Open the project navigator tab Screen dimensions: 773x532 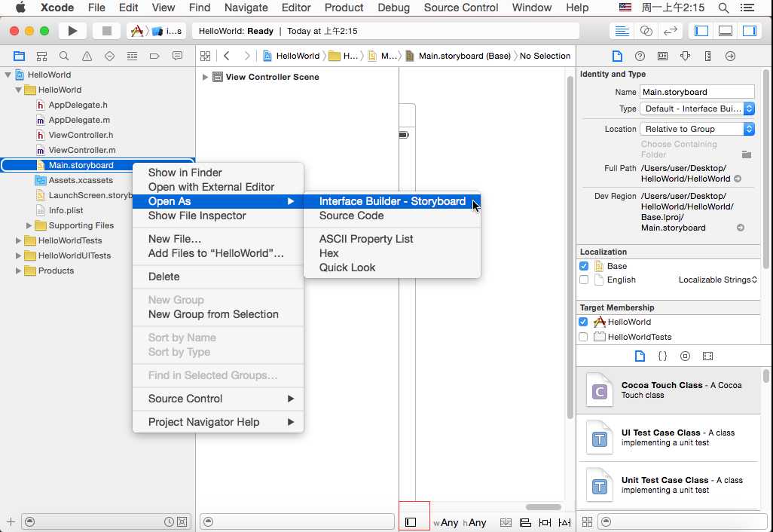click(x=20, y=56)
